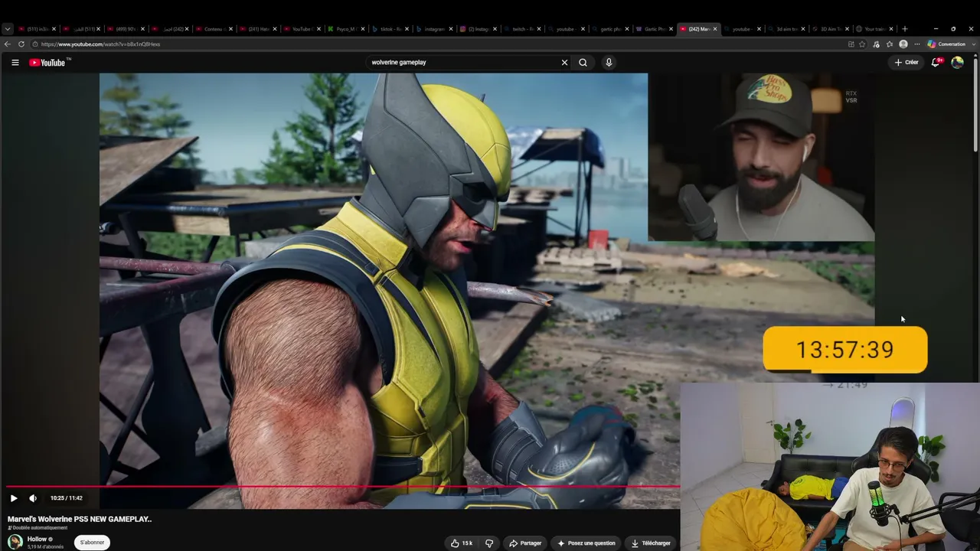Image resolution: width=980 pixels, height=551 pixels.
Task: Click the 13:57:39 yellow timer overlay
Action: click(845, 350)
